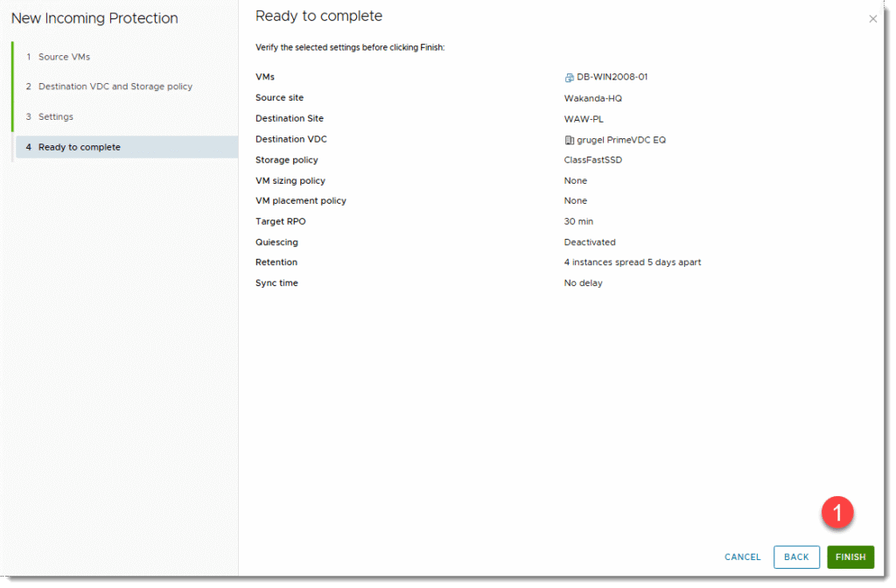
Task: Click the retention instances summary text
Action: (632, 262)
